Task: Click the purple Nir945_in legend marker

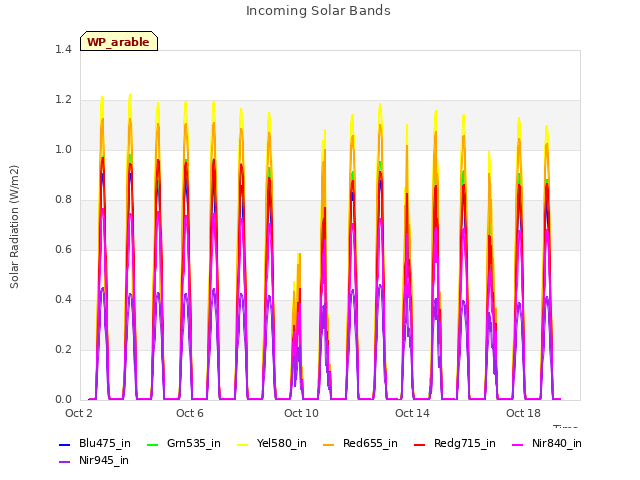Action: click(64, 462)
